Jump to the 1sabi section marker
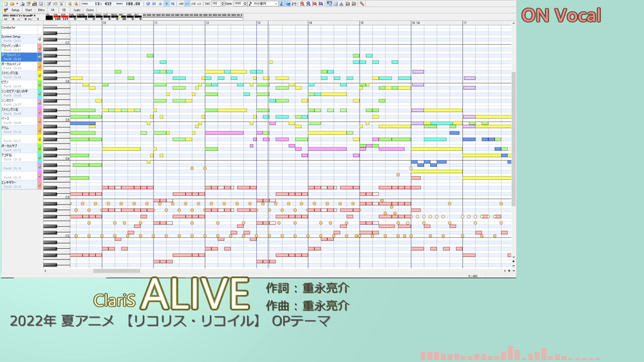This screenshot has height=362, width=644. (x=76, y=10)
